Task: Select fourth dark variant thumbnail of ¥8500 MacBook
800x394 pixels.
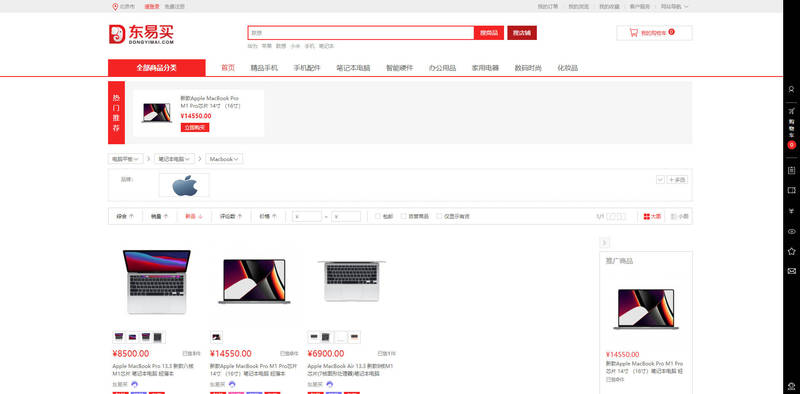Action: pos(158,337)
